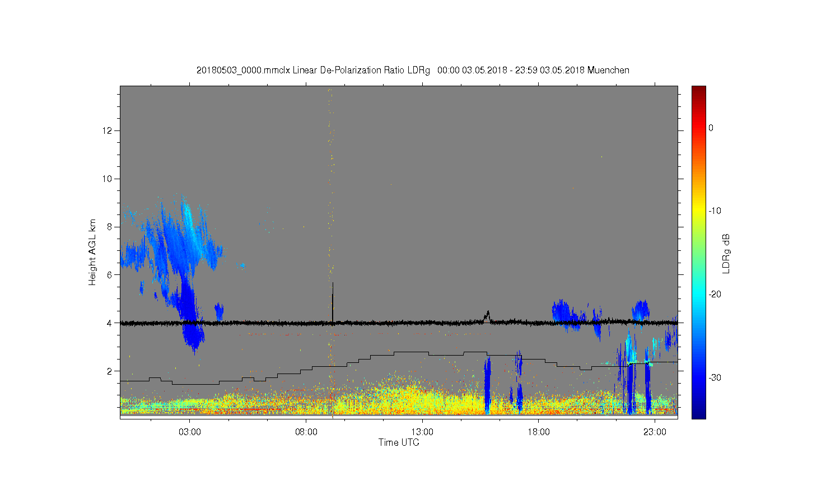Click the 08:00 time tick label
Screen dimensions: 840x504
point(306,432)
